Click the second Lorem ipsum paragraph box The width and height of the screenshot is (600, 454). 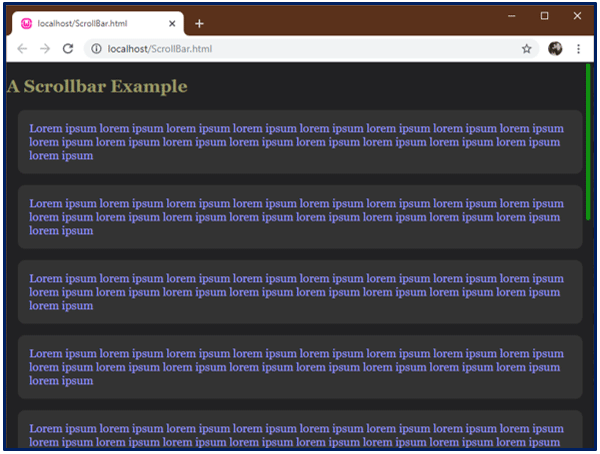coord(300,217)
